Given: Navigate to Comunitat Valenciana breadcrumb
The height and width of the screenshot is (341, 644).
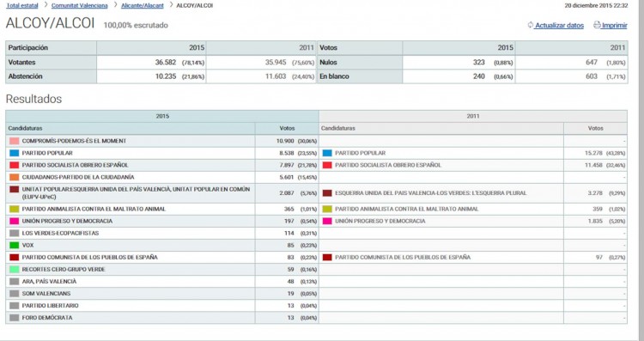Looking at the screenshot, I should 79,5.
